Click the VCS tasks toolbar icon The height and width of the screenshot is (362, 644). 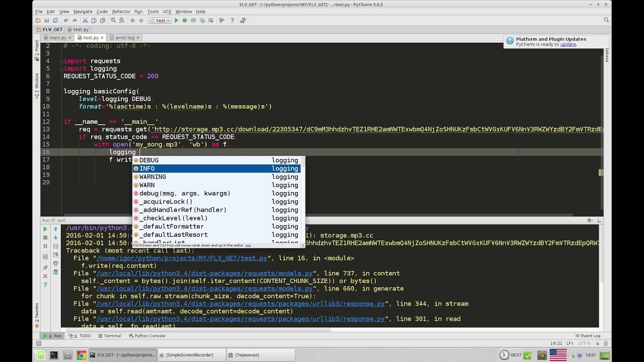(243, 21)
